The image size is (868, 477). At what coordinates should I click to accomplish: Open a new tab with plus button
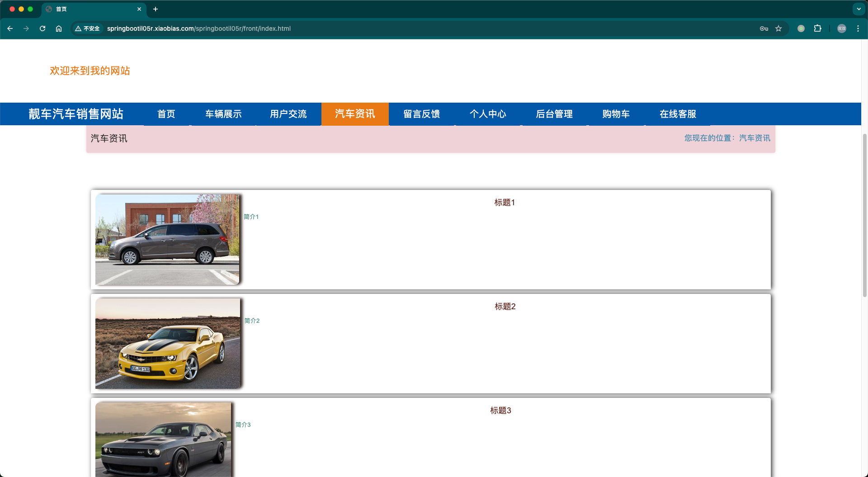pyautogui.click(x=156, y=9)
